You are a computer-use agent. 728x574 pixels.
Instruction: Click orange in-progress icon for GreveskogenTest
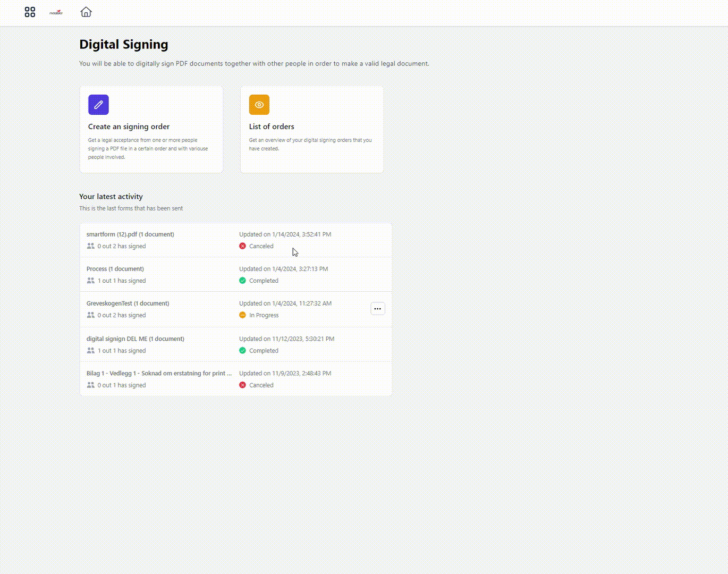tap(242, 315)
